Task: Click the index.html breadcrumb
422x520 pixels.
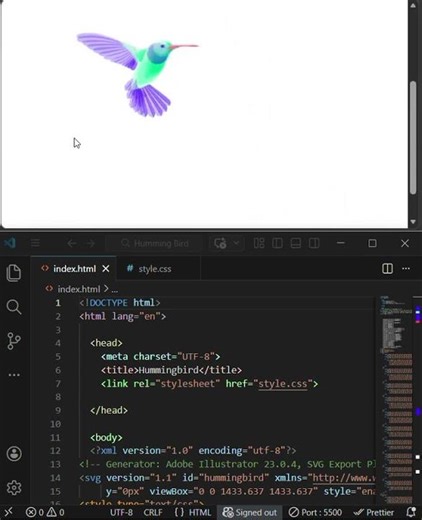Action: 78,289
